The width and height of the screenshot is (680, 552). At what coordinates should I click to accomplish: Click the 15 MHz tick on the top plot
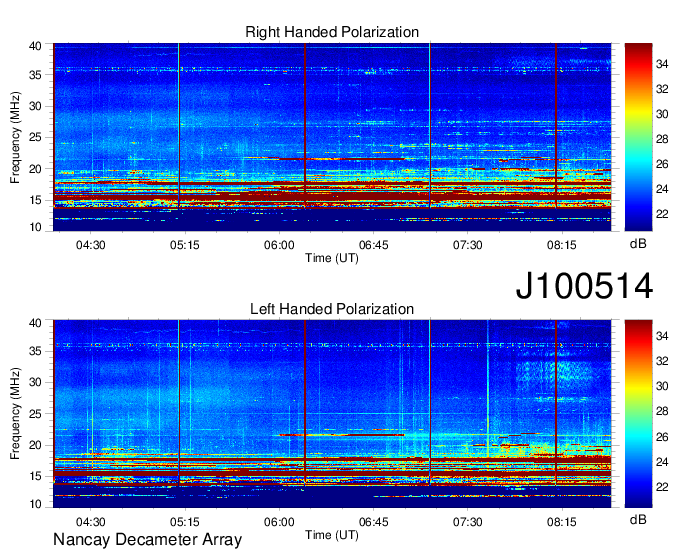pos(36,200)
